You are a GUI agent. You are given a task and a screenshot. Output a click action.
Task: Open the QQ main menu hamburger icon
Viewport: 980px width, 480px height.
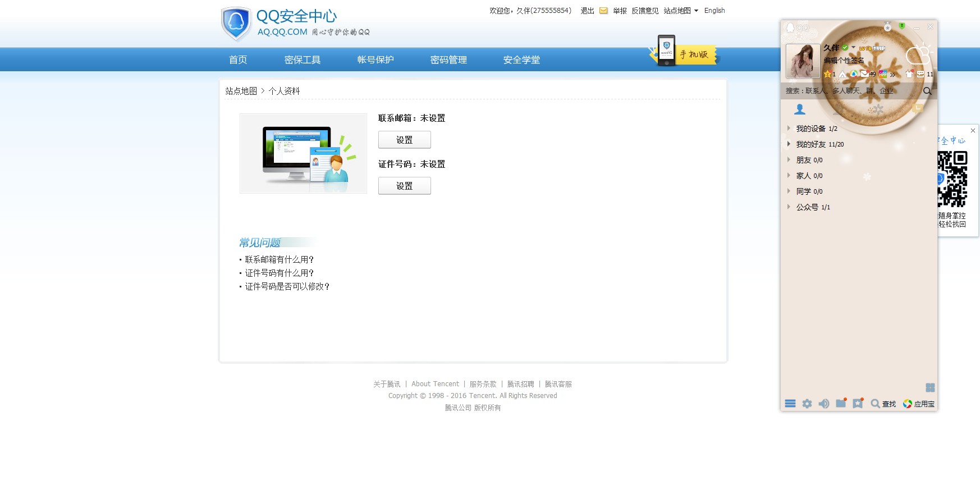(790, 404)
